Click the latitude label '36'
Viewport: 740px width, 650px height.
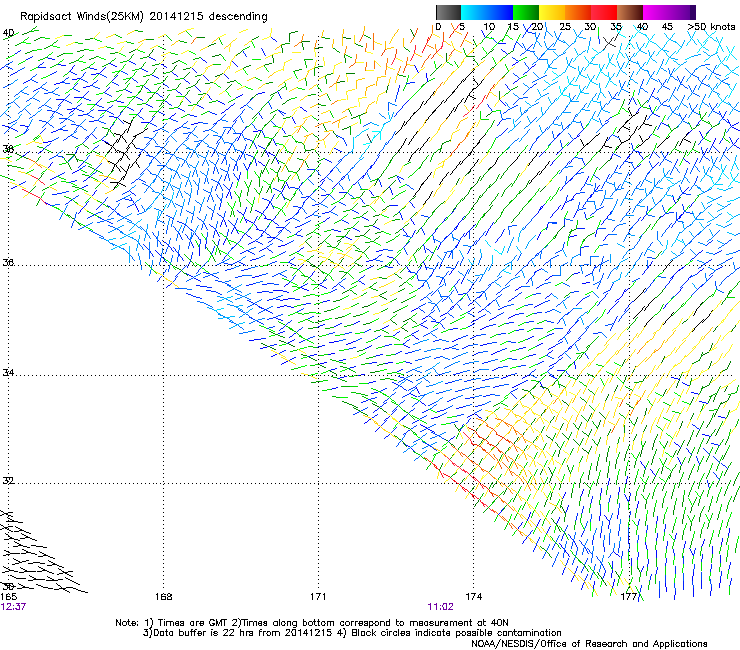click(x=8, y=262)
